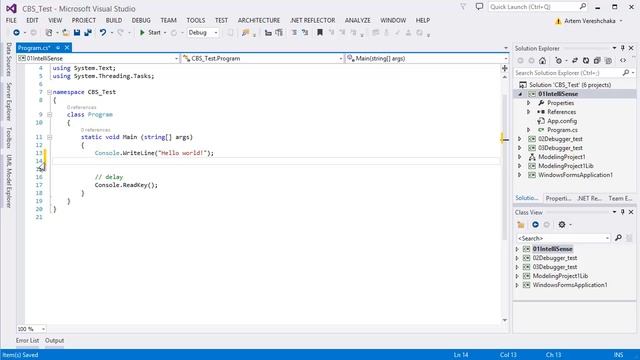The width and height of the screenshot is (640, 360).
Task: Open the ARCHITECTURE menu
Action: coord(259,20)
